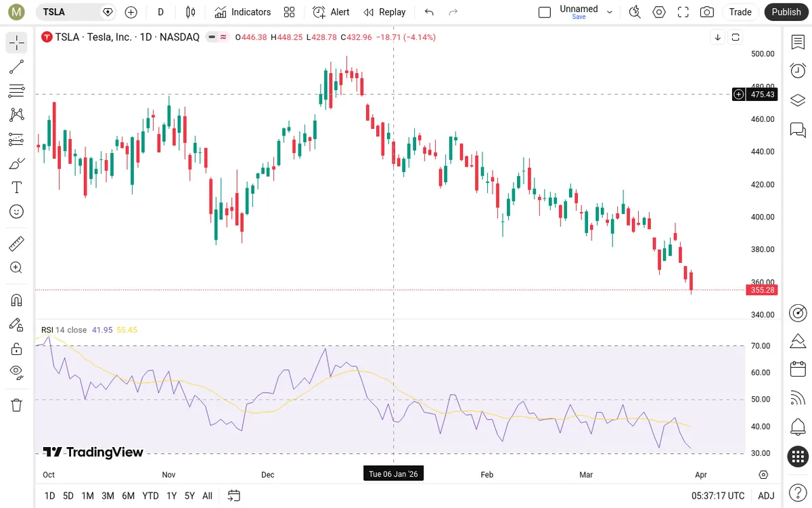Expand the layout options chevron
Viewport: 812px width, 508px height.
(x=610, y=12)
